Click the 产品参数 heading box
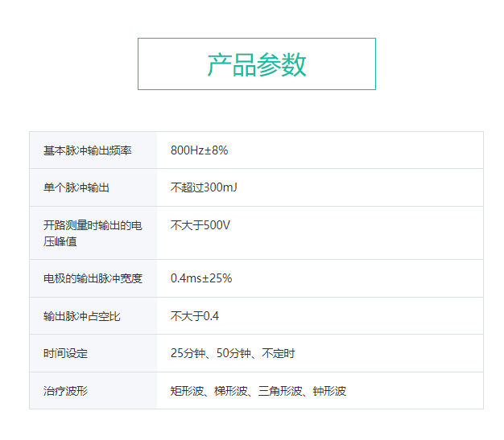The width and height of the screenshot is (504, 440). [256, 64]
